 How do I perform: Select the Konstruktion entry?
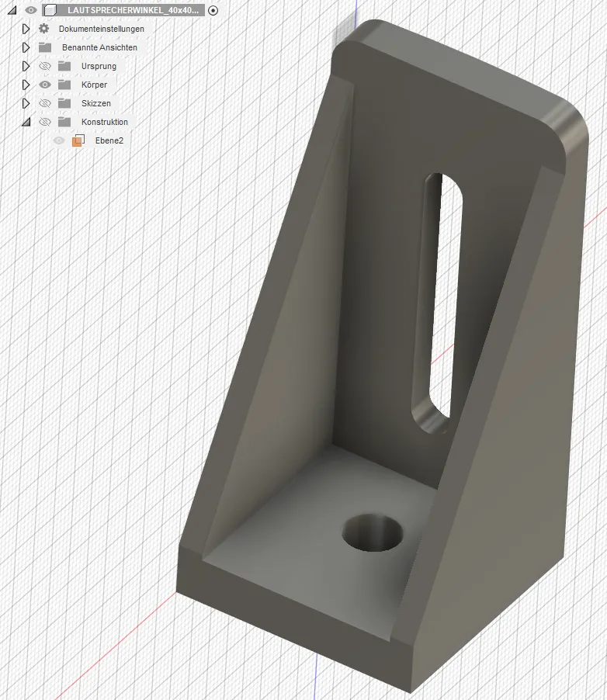[x=105, y=122]
